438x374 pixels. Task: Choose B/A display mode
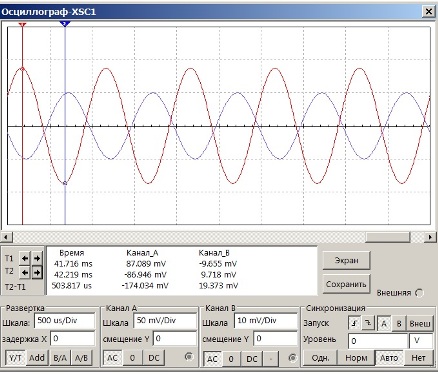(60, 358)
